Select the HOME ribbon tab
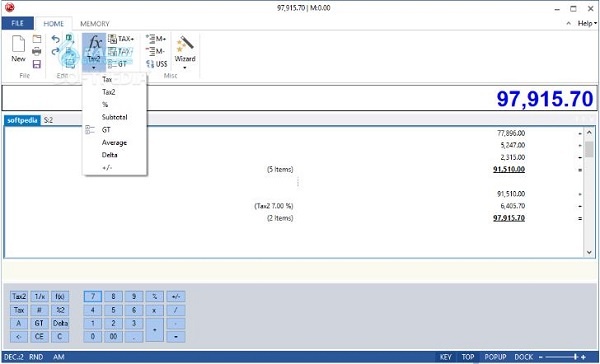 (x=54, y=24)
